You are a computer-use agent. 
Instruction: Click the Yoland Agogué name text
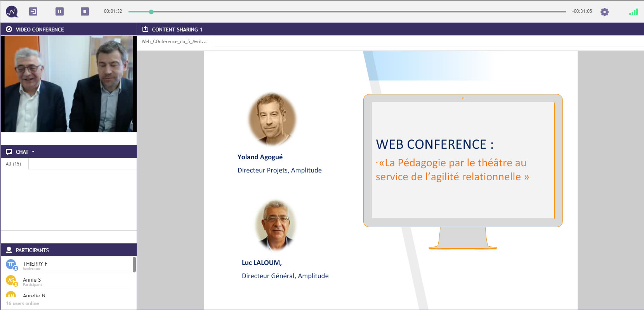pyautogui.click(x=260, y=157)
